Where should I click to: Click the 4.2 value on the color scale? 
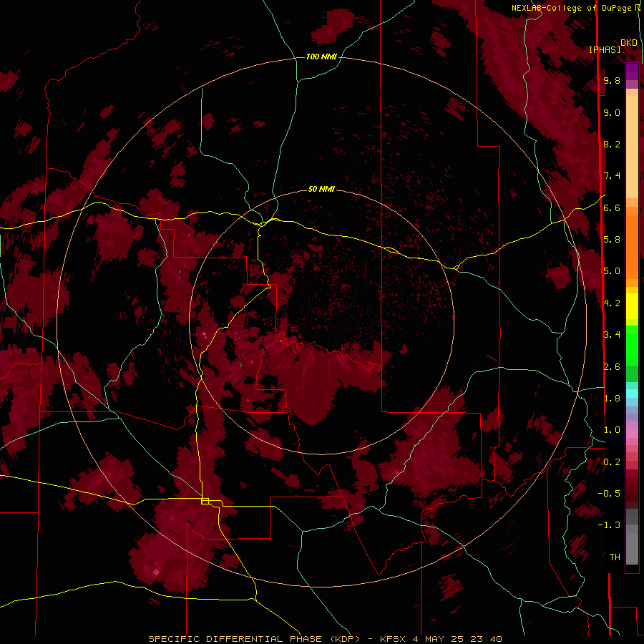tap(612, 303)
